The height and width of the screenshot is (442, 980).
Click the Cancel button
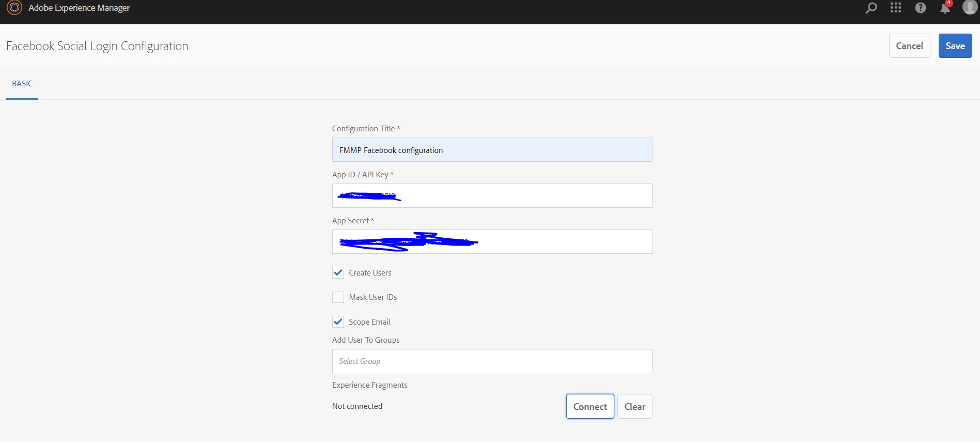pos(909,45)
